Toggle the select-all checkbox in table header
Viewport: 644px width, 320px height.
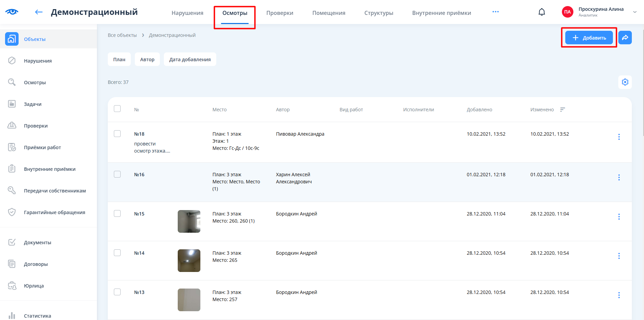tap(117, 109)
